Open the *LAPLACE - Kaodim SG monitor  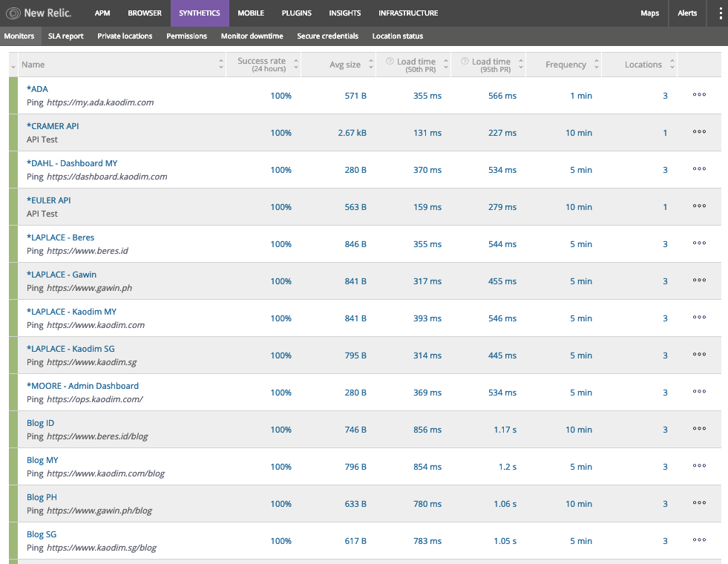(x=70, y=349)
